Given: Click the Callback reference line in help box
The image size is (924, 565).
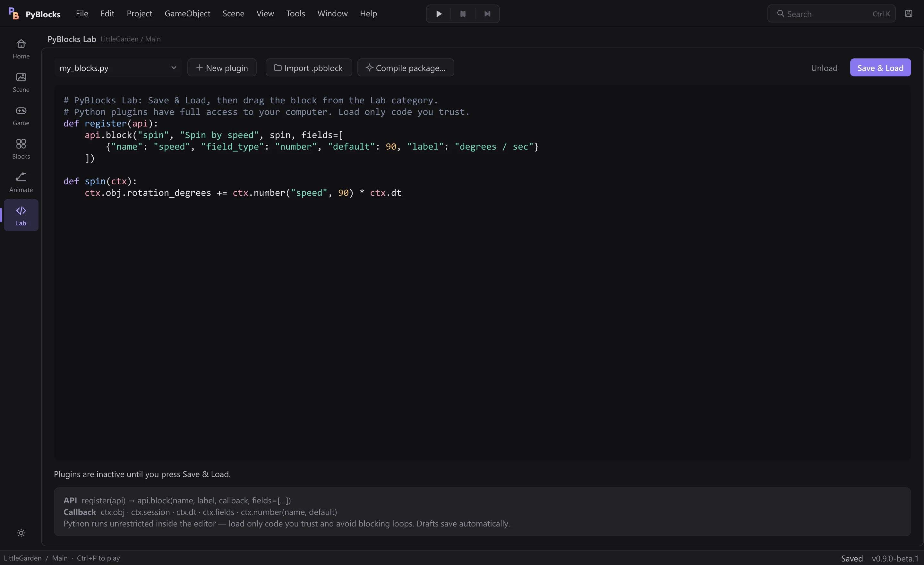Looking at the screenshot, I should pos(200,512).
